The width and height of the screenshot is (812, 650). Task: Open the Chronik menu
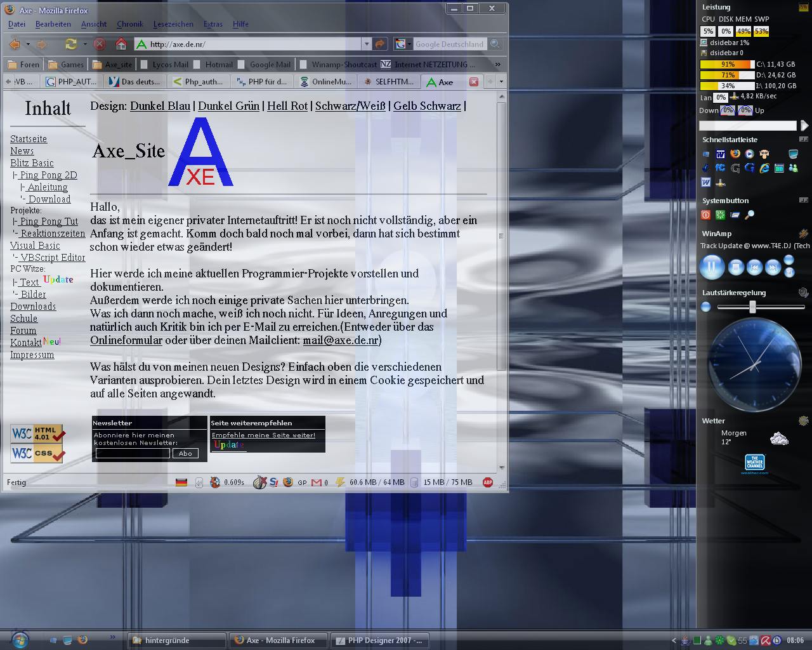click(129, 24)
